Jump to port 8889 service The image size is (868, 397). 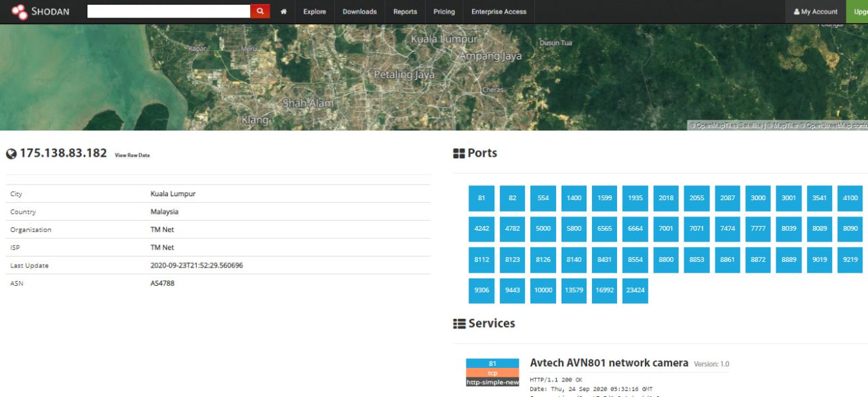[789, 260]
